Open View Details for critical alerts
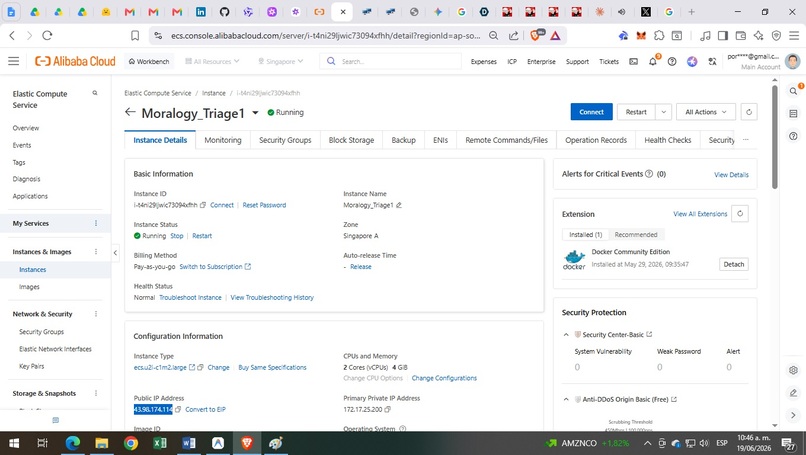 point(731,175)
